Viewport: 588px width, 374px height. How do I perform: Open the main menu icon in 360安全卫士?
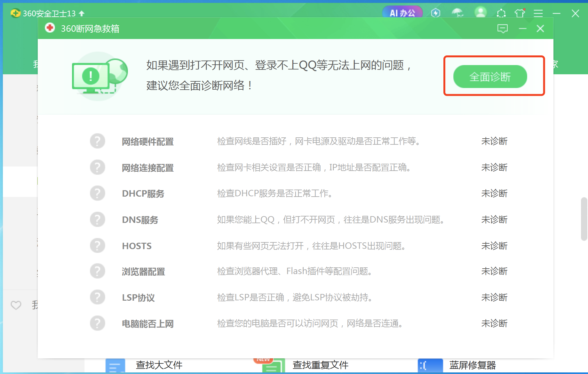pyautogui.click(x=538, y=13)
